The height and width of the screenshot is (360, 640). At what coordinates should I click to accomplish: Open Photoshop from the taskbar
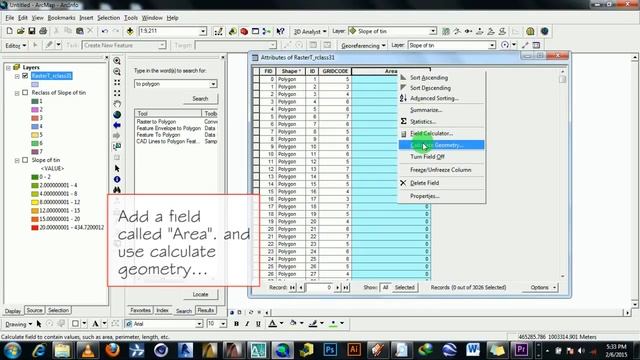[330, 350]
